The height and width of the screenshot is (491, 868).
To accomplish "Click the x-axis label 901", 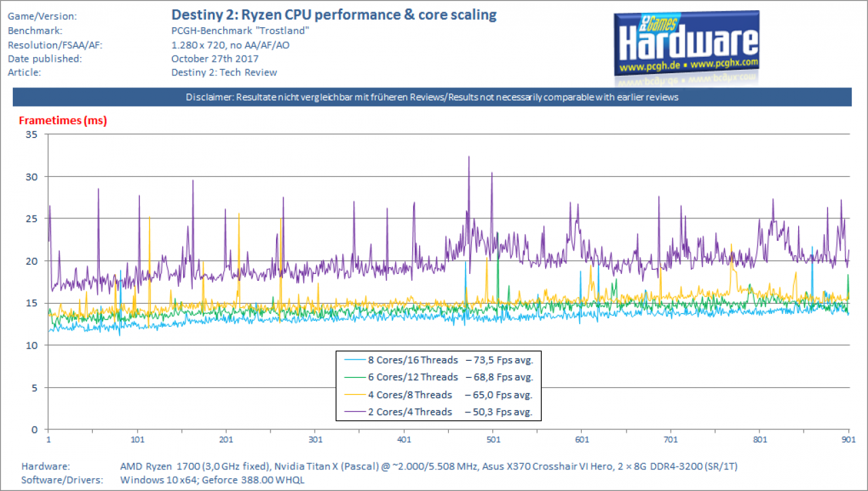I will 849,440.
